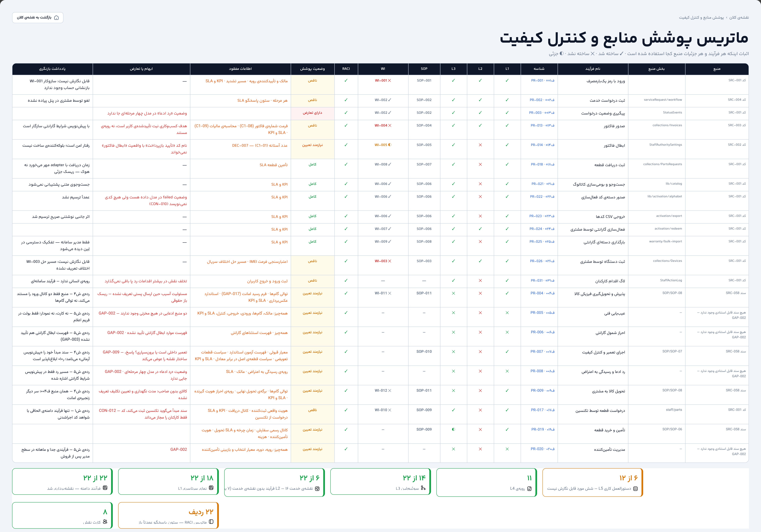Click the red cross beside WI-001
761x532 pixels.
[389, 81]
